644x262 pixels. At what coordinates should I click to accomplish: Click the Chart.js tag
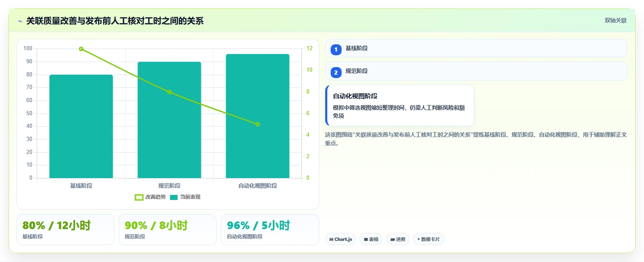point(340,239)
